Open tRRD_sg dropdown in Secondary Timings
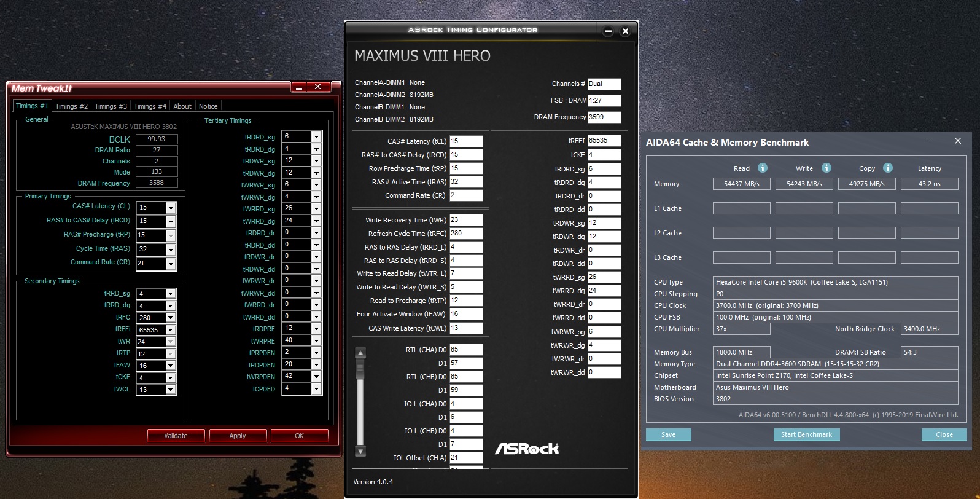 click(171, 294)
